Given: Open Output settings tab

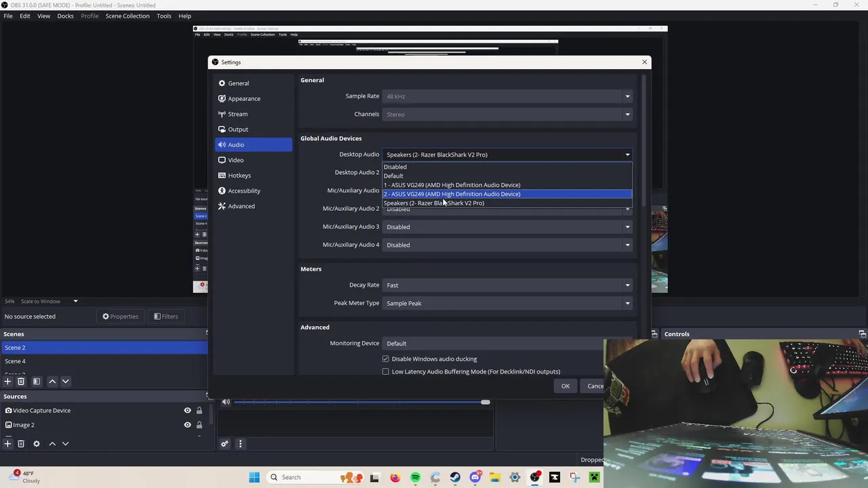Looking at the screenshot, I should pyautogui.click(x=254, y=129).
